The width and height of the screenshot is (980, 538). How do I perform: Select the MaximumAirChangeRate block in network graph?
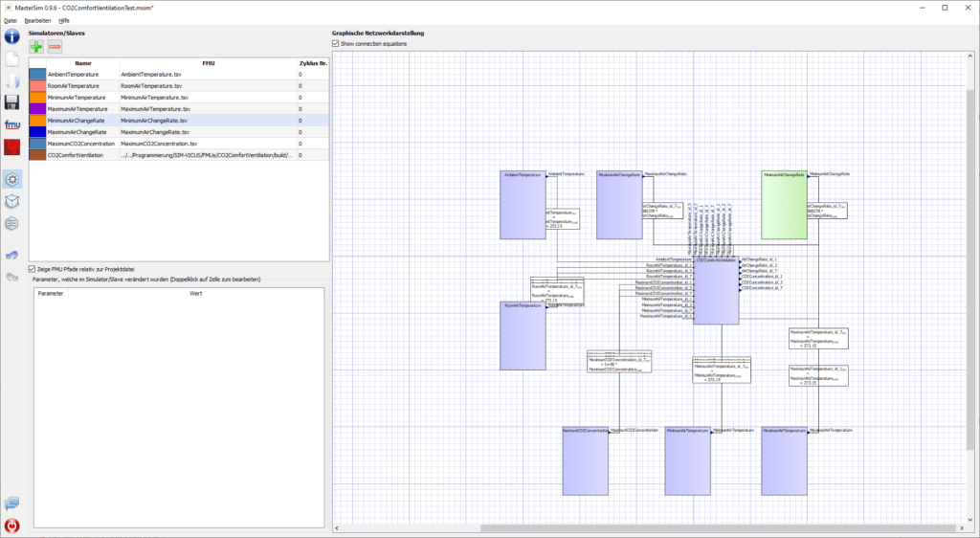click(x=619, y=205)
